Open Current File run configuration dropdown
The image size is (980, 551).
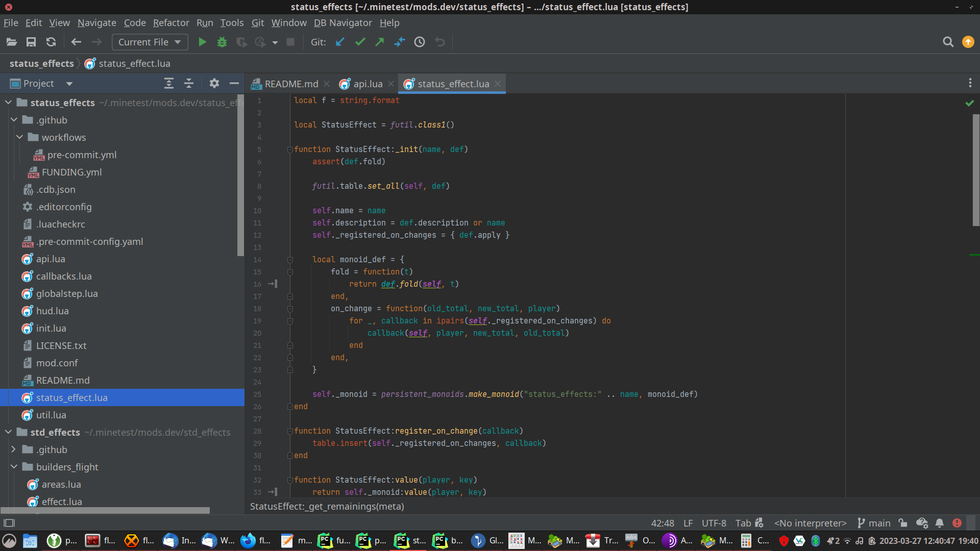click(x=150, y=42)
